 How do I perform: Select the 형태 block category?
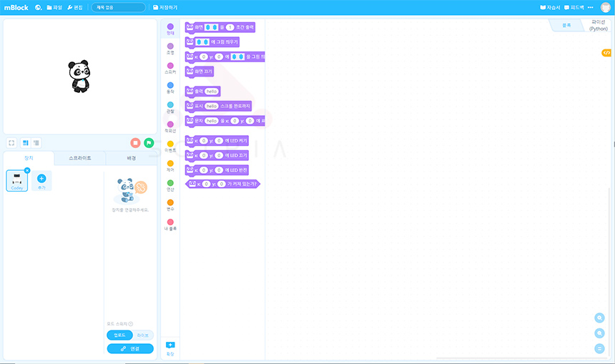click(170, 29)
